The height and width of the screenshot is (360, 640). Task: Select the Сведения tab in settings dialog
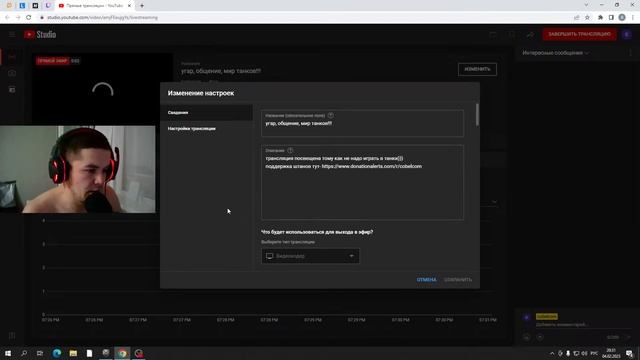207,113
